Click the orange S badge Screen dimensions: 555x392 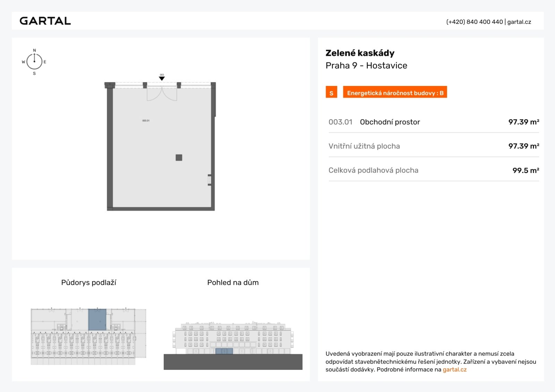point(331,93)
